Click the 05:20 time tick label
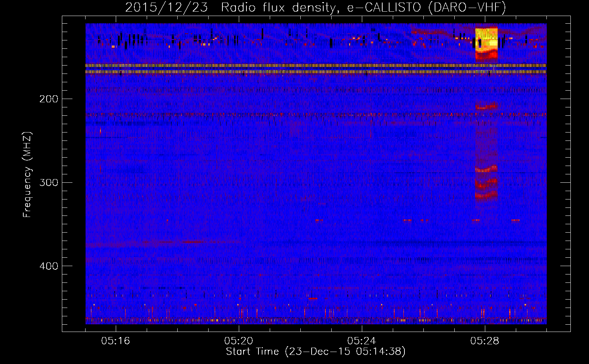The width and height of the screenshot is (589, 364). coord(238,341)
